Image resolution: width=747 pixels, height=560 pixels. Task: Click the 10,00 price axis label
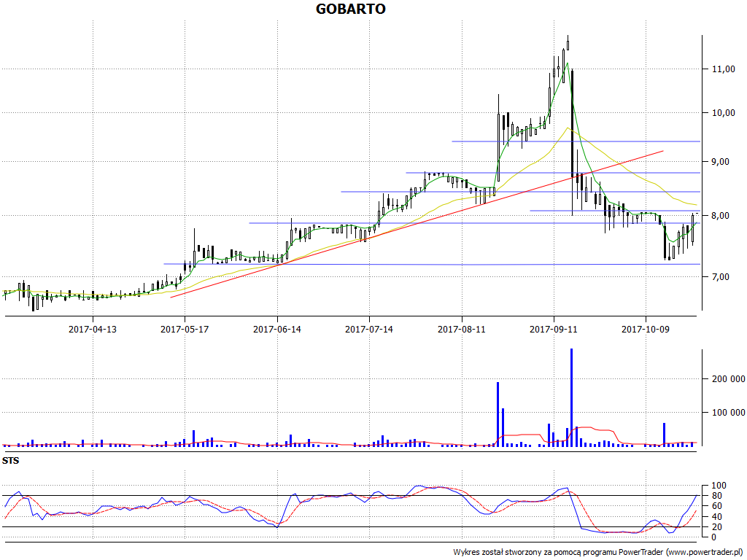[x=723, y=113]
